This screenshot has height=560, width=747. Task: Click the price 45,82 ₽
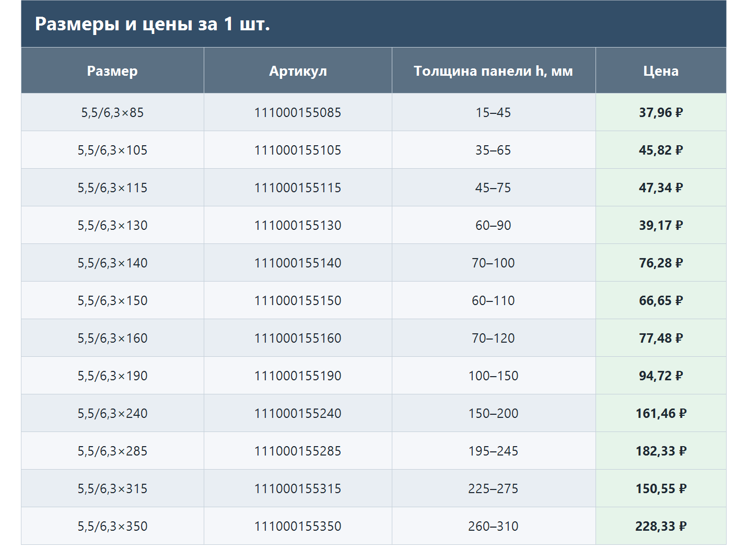pos(661,150)
